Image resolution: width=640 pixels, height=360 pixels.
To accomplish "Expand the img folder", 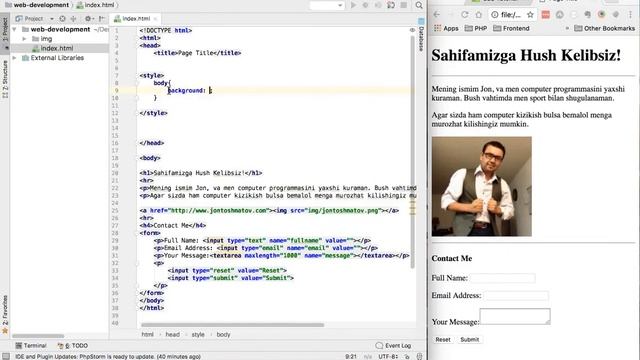I will coord(24,39).
